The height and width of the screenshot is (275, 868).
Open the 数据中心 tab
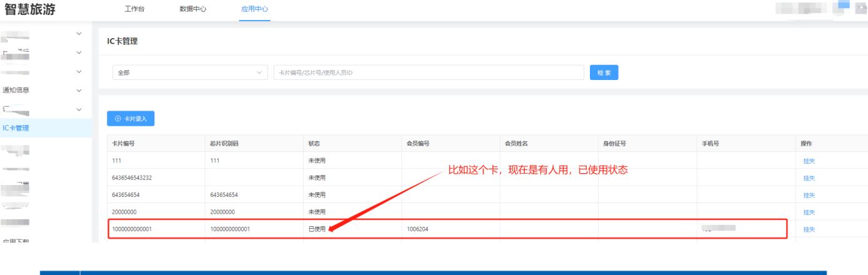(192, 9)
